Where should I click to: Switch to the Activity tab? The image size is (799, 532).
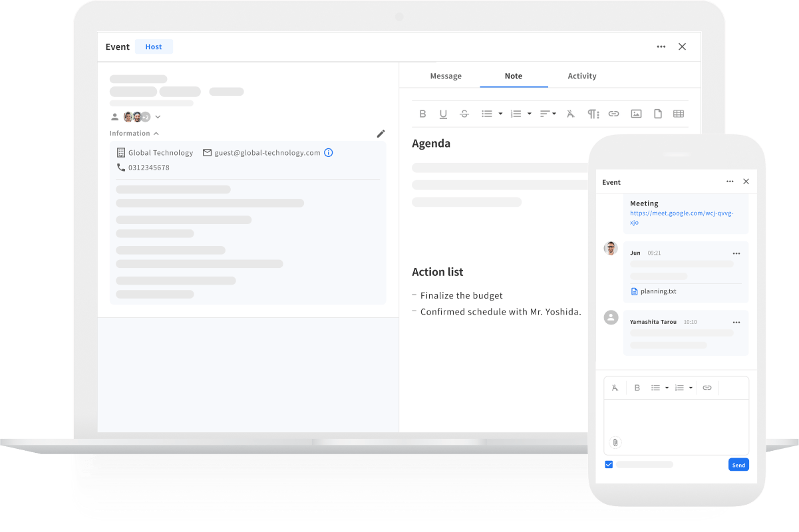581,76
